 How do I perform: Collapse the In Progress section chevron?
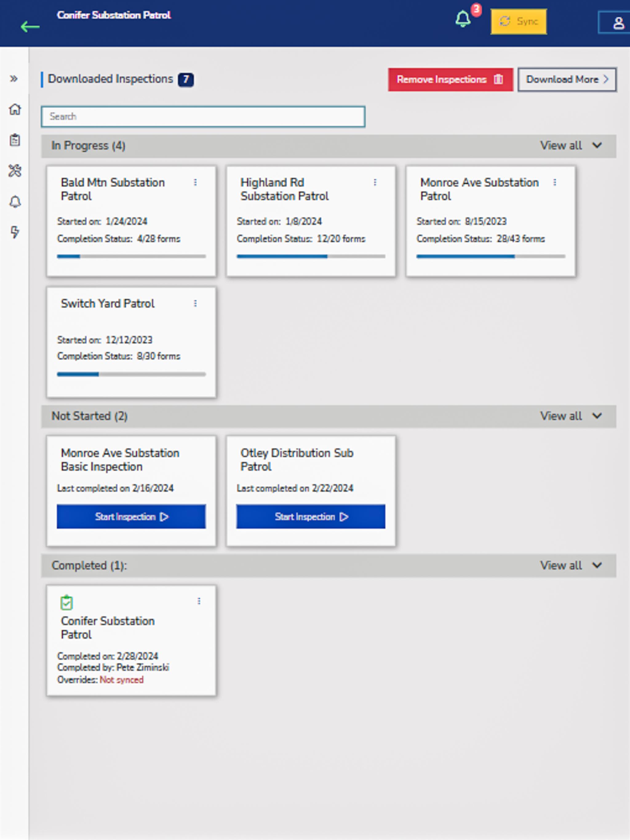point(597,145)
